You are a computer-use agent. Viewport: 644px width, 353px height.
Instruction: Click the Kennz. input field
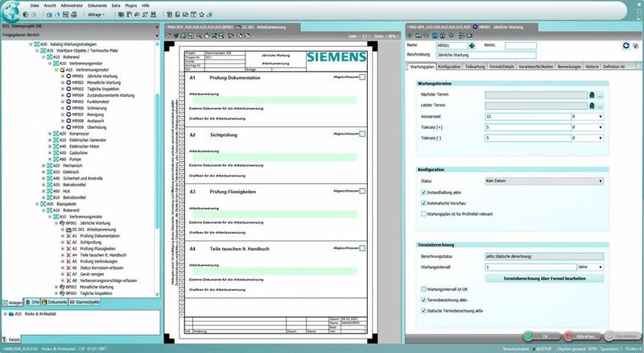coord(520,46)
